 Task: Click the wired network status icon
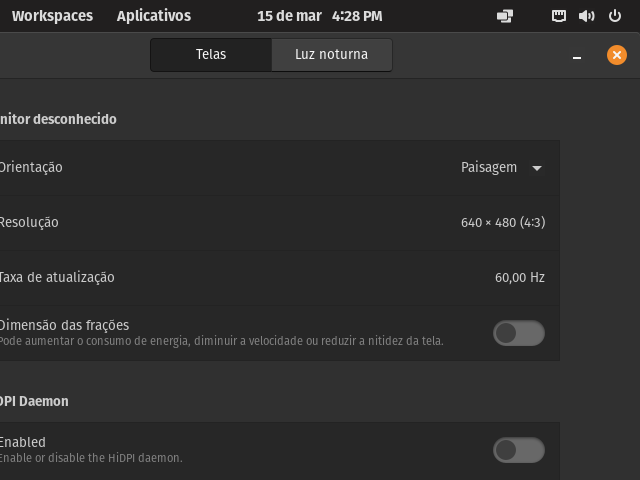pyautogui.click(x=560, y=16)
